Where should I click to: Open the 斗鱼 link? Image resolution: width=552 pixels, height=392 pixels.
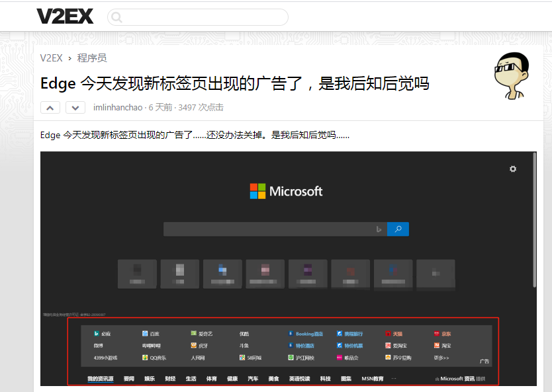[x=244, y=346]
